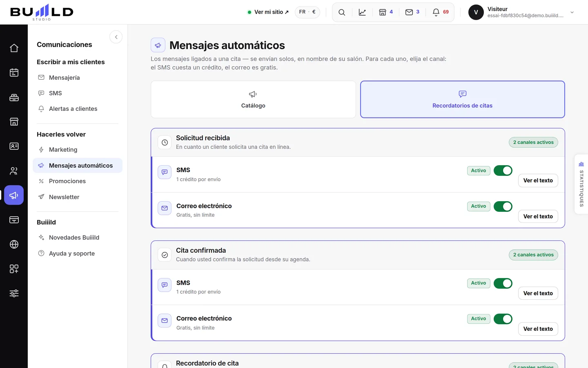Screen dimensions: 588x368
Task: Click 2 canales activos badge on Cita confirmada
Action: point(533,255)
